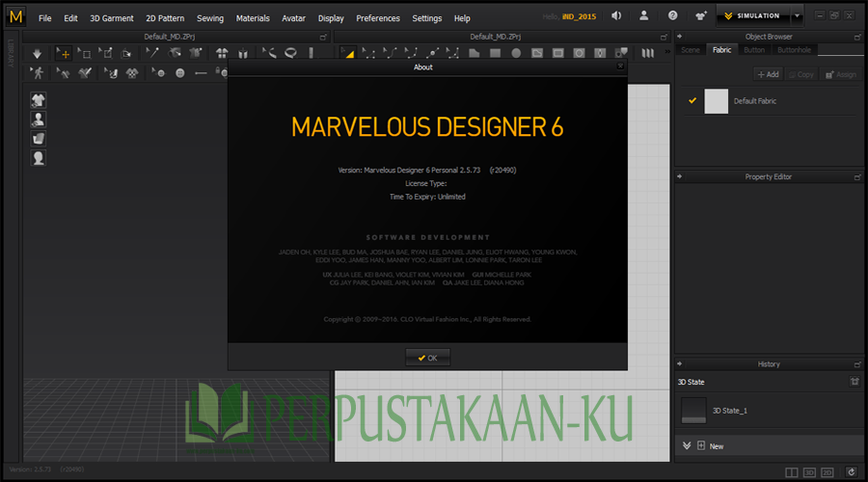Select the Select/Move tool with orange cross
Viewport: 868px width, 482px height.
coord(63,53)
